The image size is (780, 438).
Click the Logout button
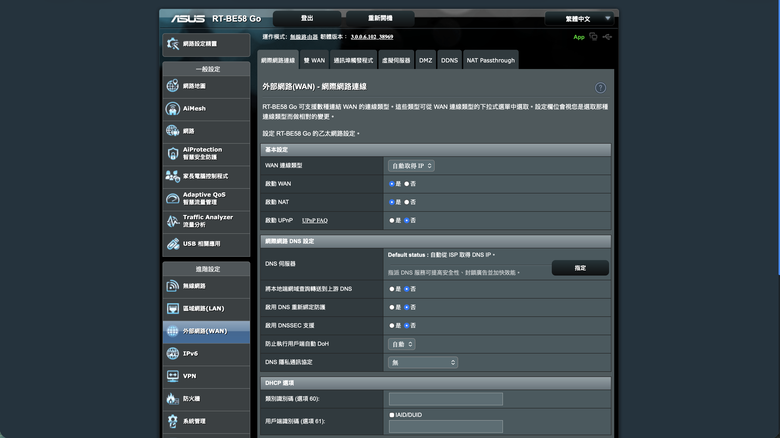click(x=307, y=18)
